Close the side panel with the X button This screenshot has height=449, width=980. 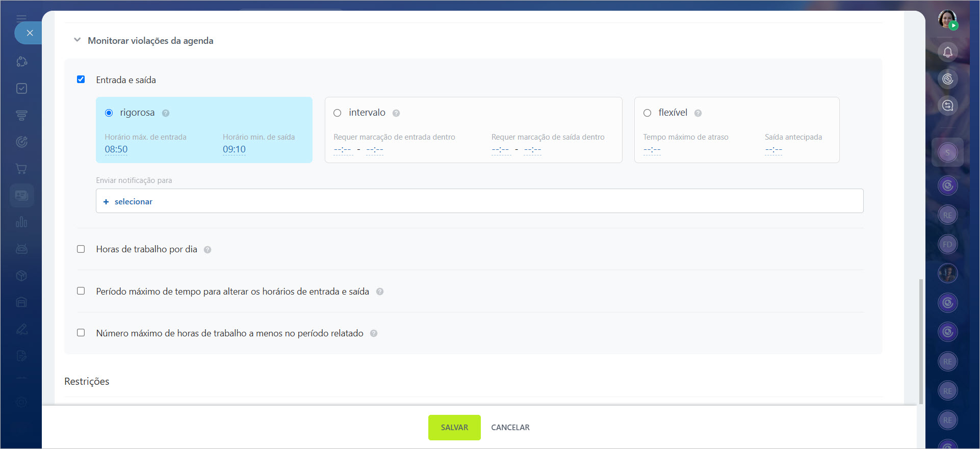30,33
